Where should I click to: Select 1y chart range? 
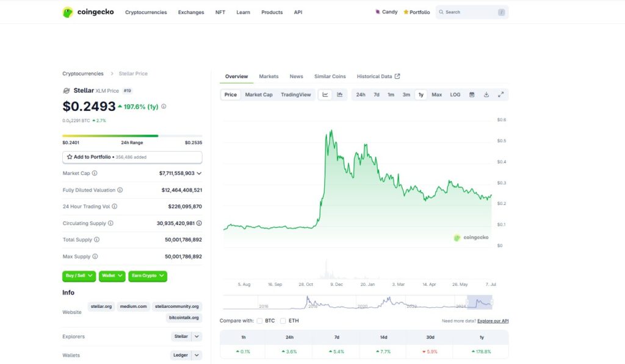click(421, 95)
